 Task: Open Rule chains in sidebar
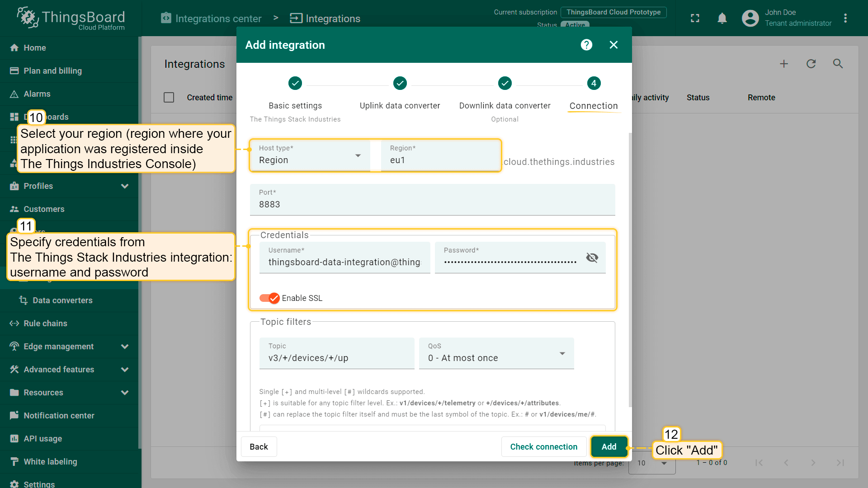pyautogui.click(x=45, y=324)
